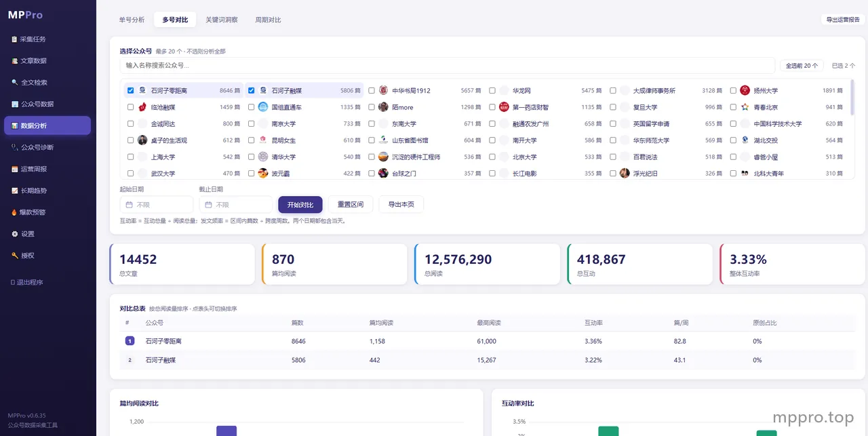Click the 输入名称搜索公众号 search field

[448, 65]
